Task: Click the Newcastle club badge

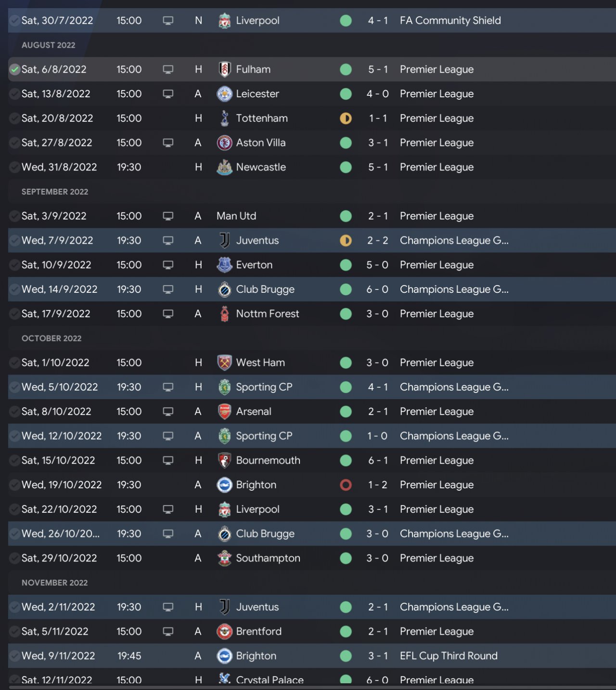Action: pyautogui.click(x=224, y=167)
